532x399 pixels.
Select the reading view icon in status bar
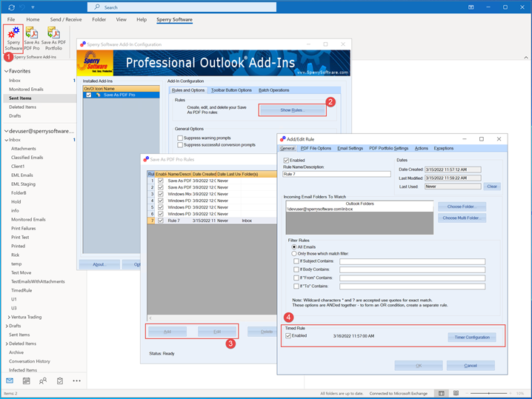pos(456,393)
